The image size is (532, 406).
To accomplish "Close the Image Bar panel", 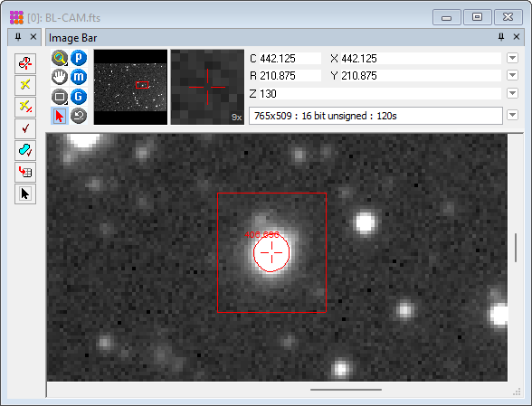I will 517,37.
